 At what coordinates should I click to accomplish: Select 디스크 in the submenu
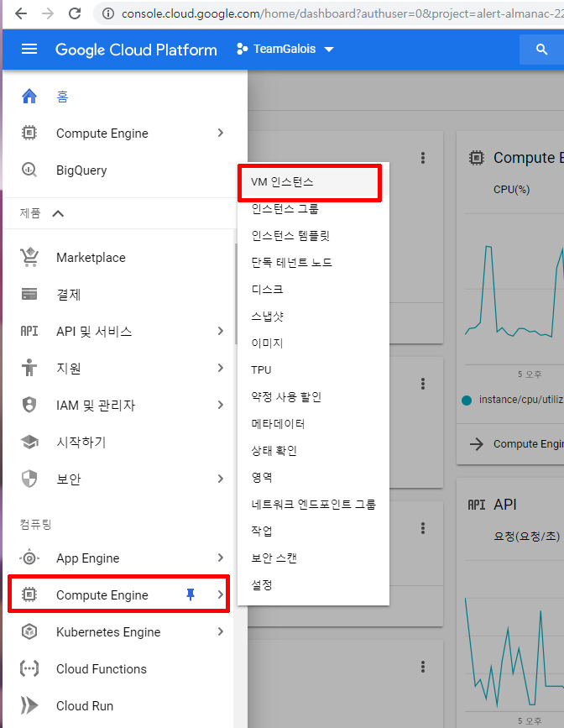tap(313, 289)
